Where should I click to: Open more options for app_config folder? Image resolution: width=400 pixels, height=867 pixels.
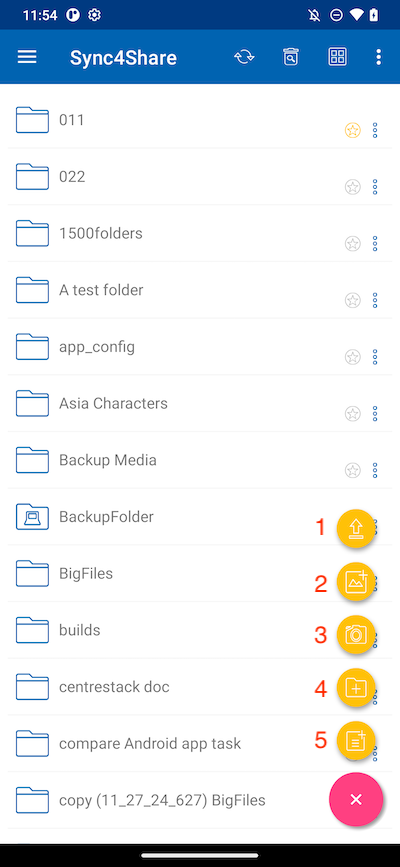(x=375, y=357)
